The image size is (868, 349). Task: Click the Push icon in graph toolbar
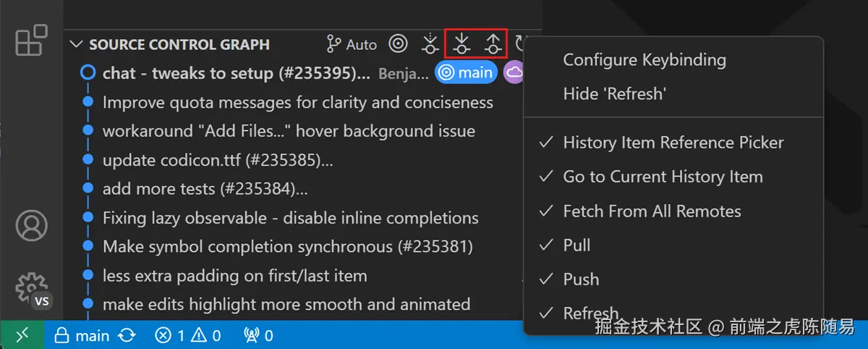[493, 44]
